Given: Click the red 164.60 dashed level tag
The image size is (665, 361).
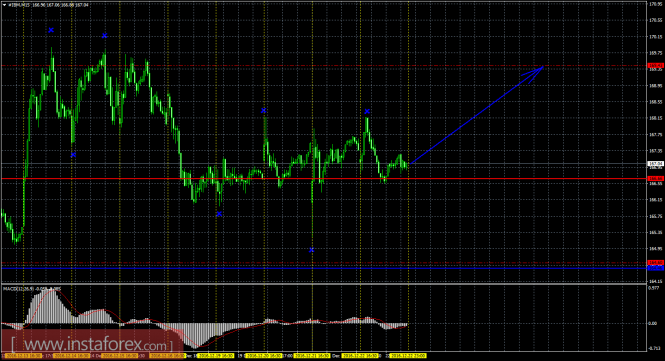Looking at the screenshot, I should [656, 263].
